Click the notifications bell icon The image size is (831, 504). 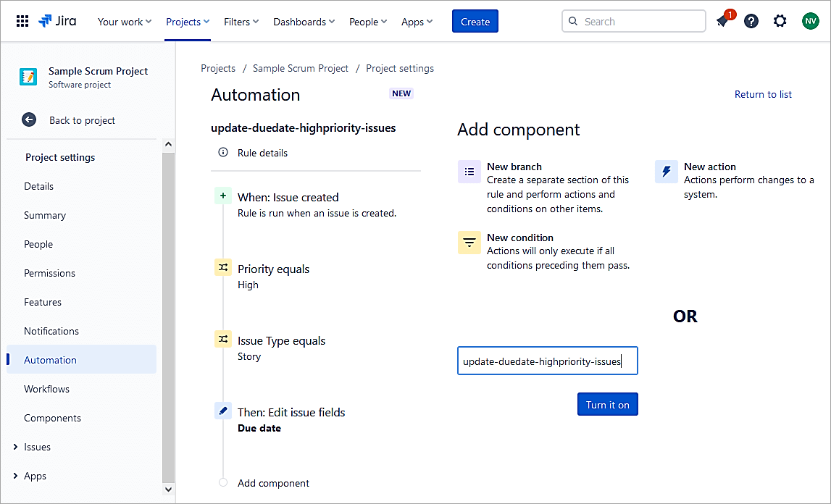click(x=722, y=21)
